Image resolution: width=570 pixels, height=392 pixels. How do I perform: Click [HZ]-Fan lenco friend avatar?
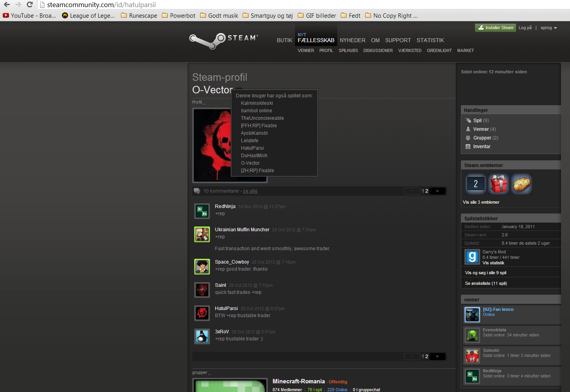[472, 315]
